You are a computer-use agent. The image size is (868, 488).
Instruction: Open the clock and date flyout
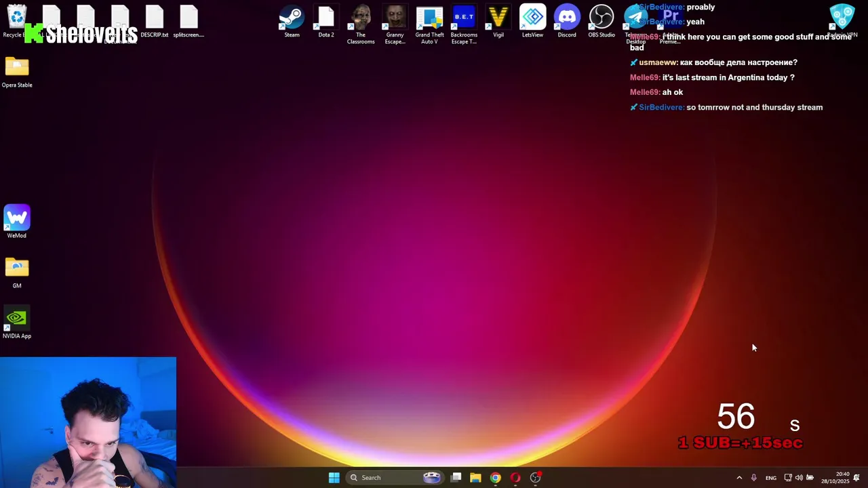point(835,477)
